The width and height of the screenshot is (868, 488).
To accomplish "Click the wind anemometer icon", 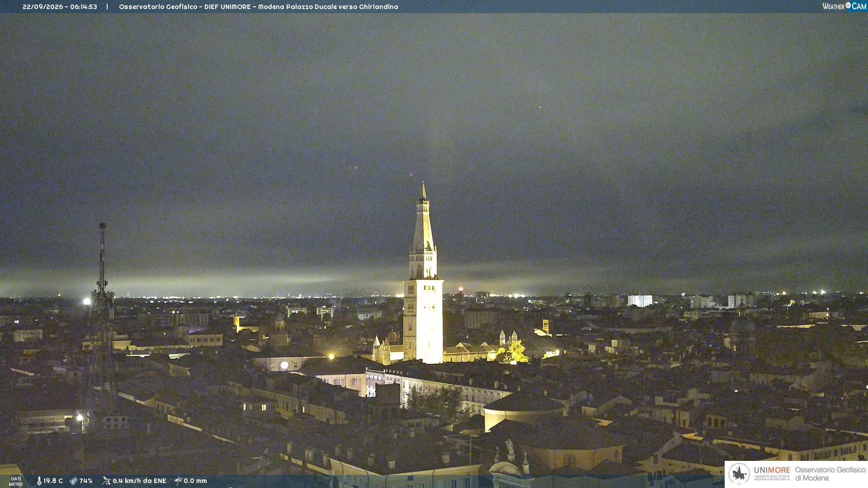I will 106,481.
